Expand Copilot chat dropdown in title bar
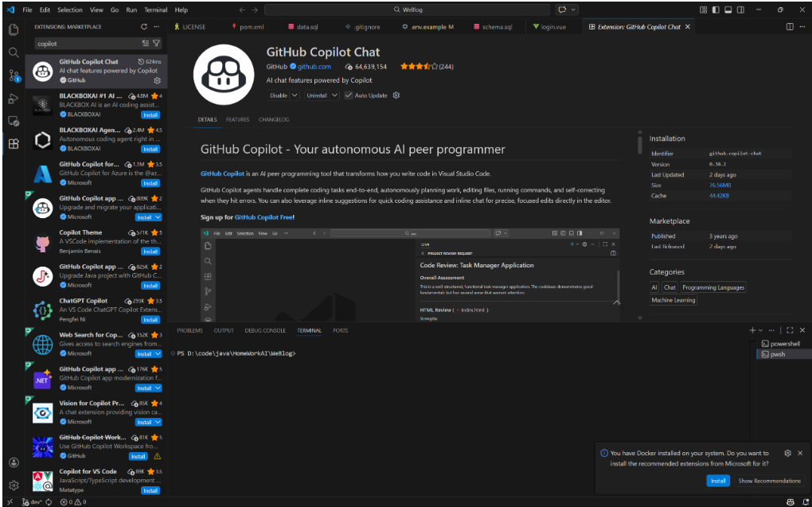This screenshot has height=507, width=812. click(573, 10)
